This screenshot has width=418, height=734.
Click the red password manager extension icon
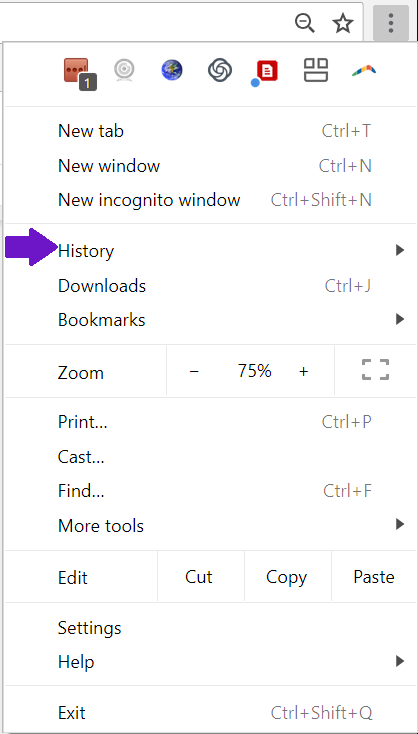tap(79, 73)
